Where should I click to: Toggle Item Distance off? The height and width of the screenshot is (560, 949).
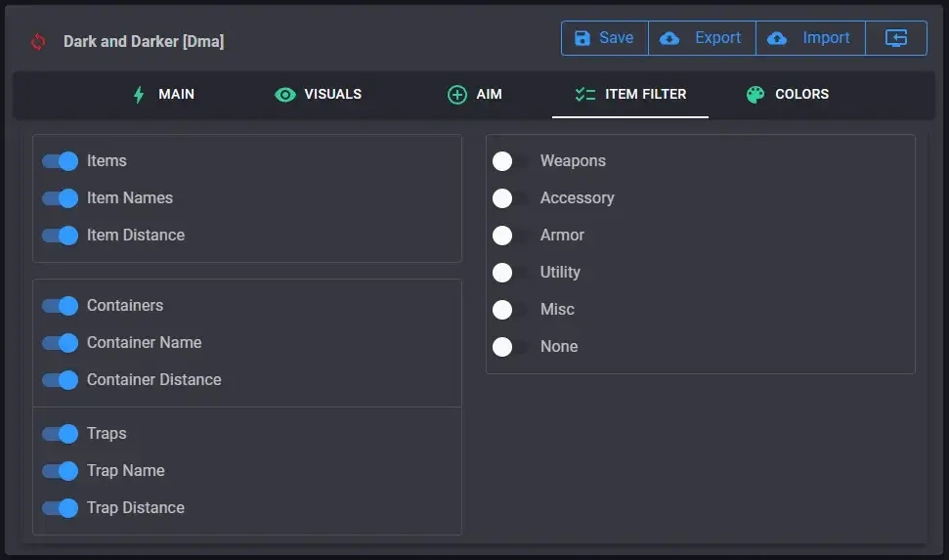tap(61, 236)
